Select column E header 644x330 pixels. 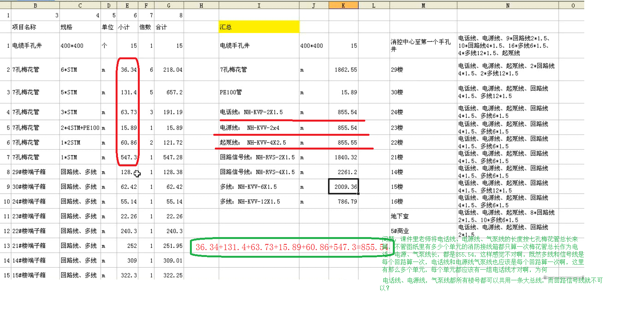coord(127,5)
